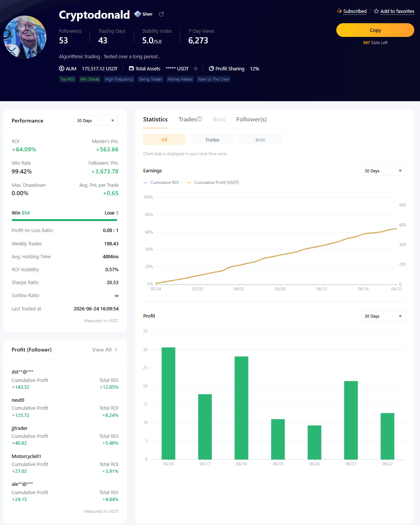The width and height of the screenshot is (420, 525).
Task: Click the help icon beside Trades tab
Action: pyautogui.click(x=199, y=119)
